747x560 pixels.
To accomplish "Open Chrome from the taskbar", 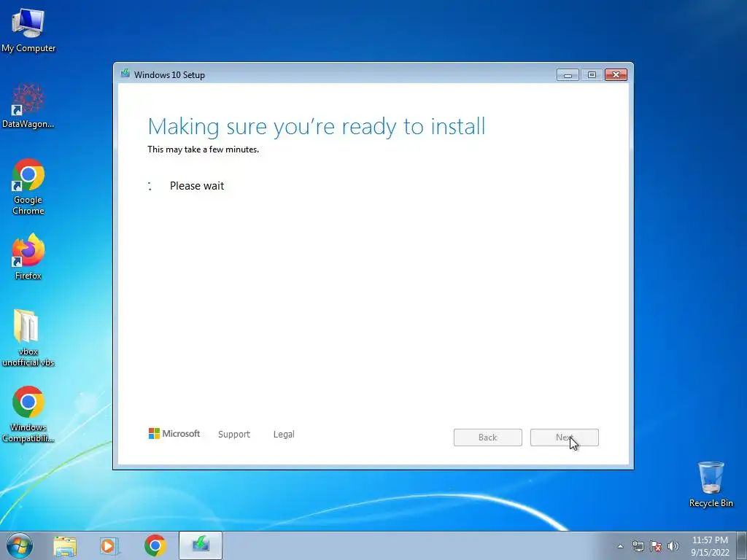I will 155,545.
